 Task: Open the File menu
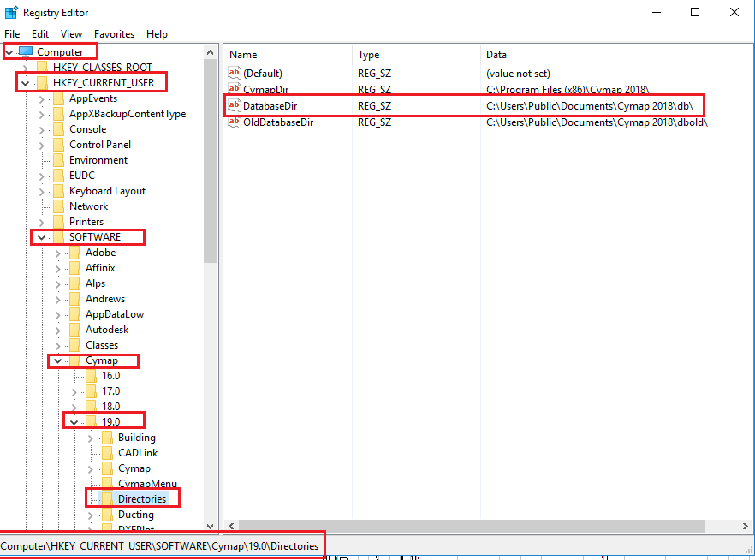(x=12, y=34)
